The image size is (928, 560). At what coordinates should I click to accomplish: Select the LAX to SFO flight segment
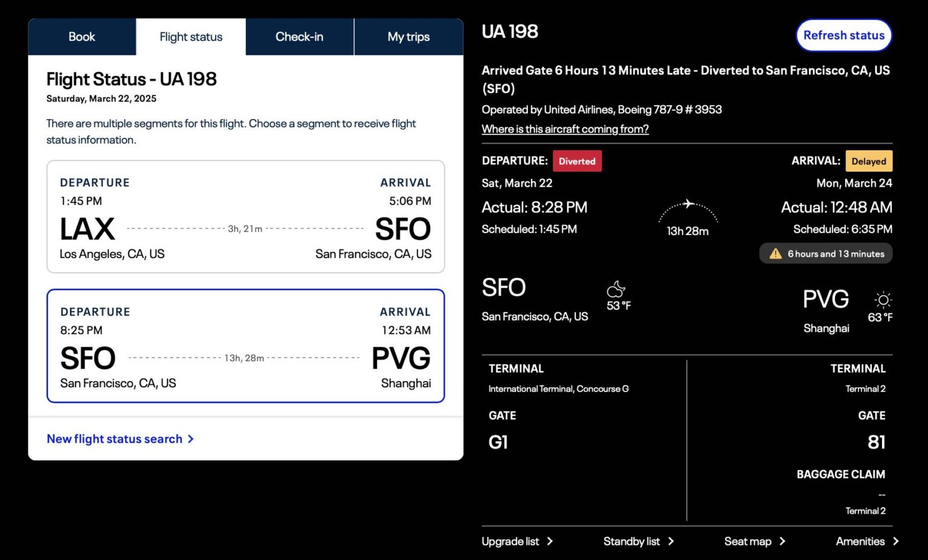245,217
